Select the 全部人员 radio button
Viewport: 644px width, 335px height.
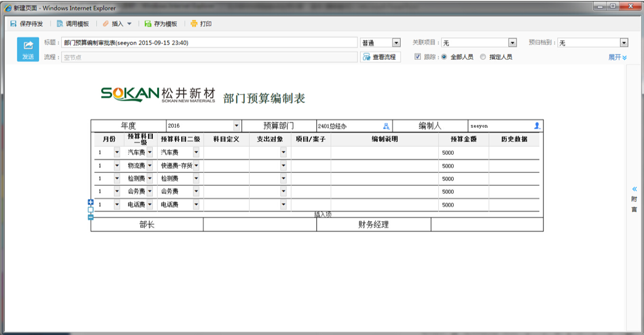pyautogui.click(x=444, y=57)
